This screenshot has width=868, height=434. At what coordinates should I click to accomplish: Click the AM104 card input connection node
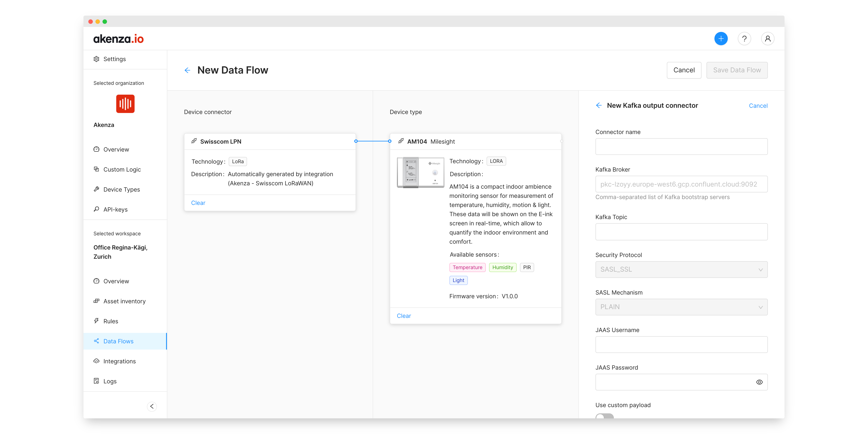click(390, 141)
